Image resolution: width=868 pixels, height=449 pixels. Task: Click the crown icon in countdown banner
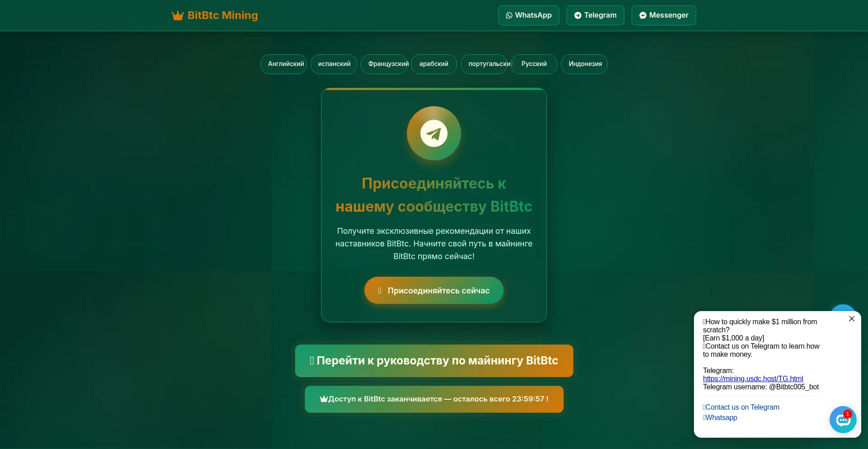pos(324,399)
